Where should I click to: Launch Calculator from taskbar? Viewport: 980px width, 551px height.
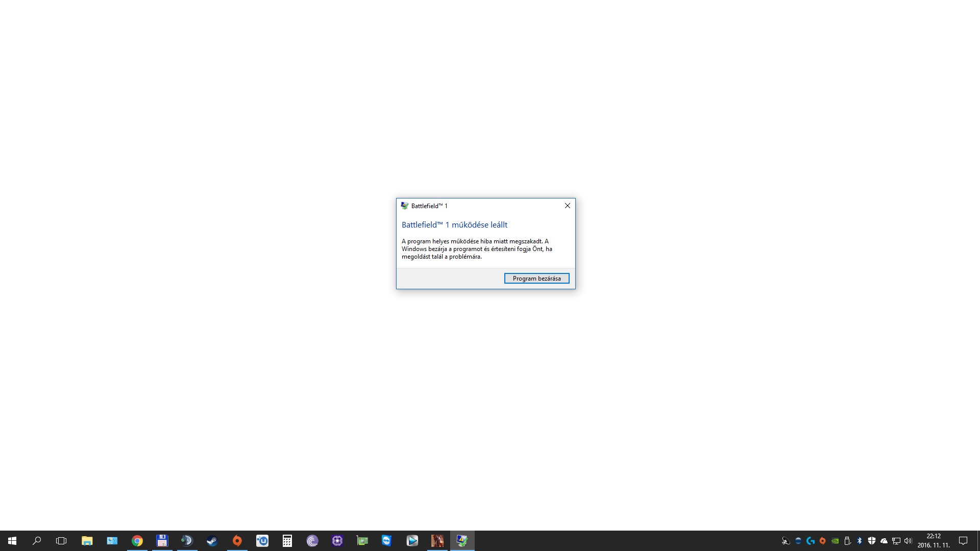point(287,541)
